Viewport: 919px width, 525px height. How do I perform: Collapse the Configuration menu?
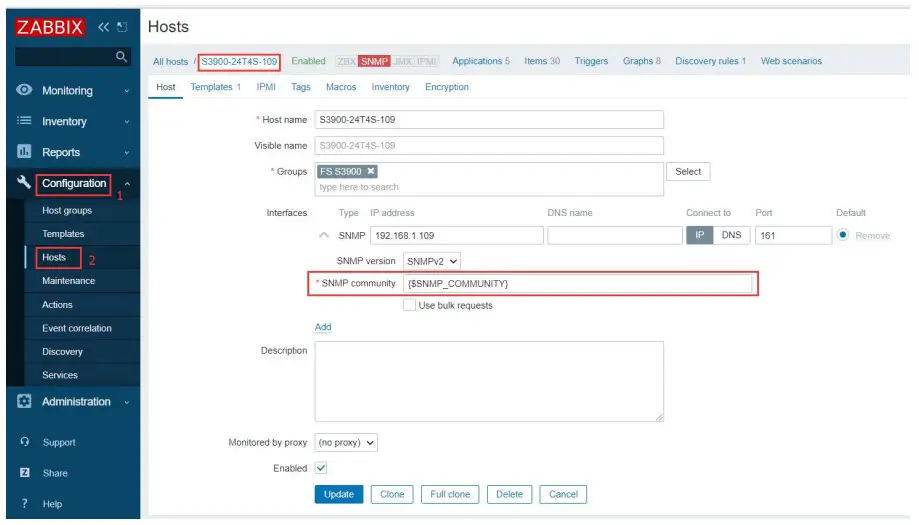tap(127, 183)
